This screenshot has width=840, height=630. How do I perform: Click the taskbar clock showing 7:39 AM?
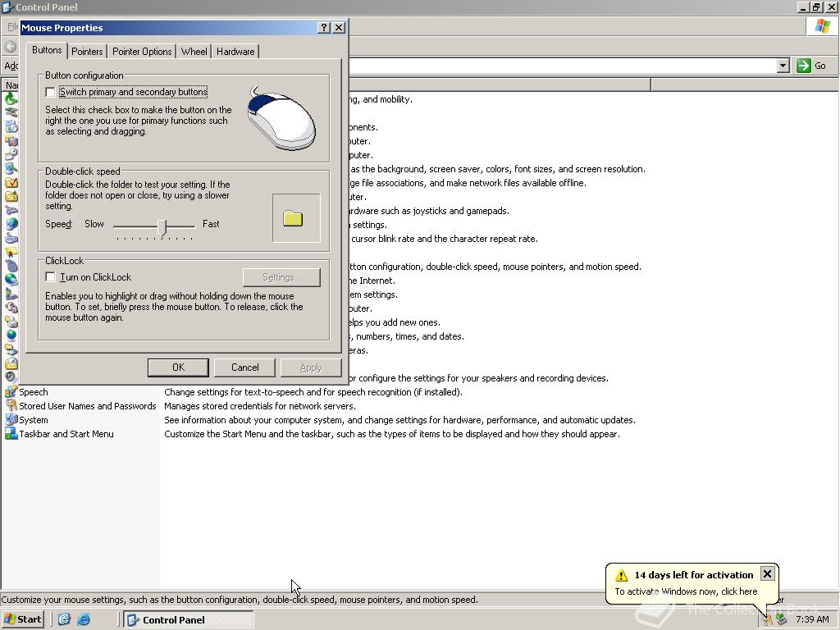(x=812, y=619)
